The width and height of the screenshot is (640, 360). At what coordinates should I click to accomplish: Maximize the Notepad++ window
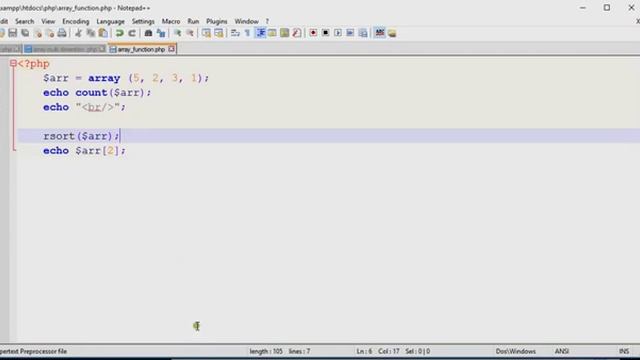click(x=607, y=7)
